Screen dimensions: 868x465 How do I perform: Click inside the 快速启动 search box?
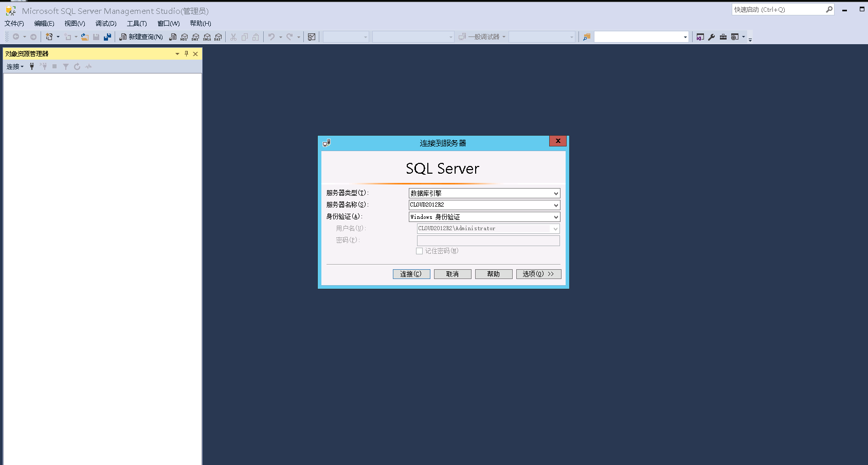click(776, 9)
